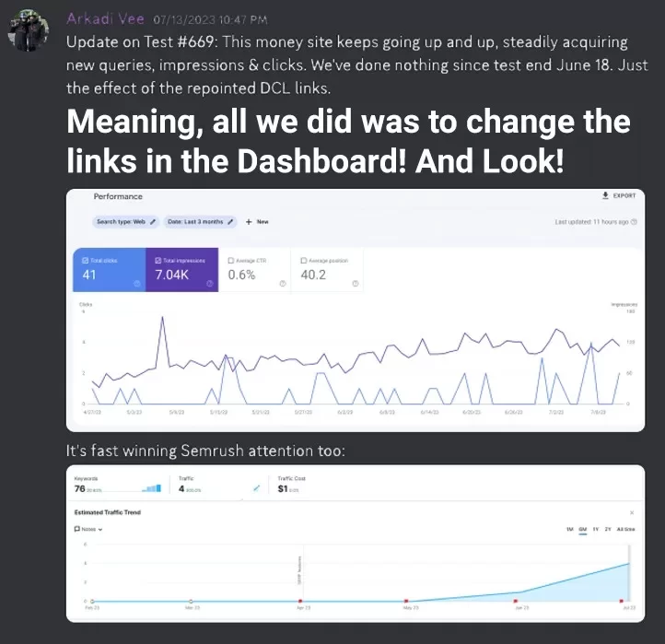The height and width of the screenshot is (644, 665).
Task: Toggle the Total impressions checkbox
Action: point(158,261)
